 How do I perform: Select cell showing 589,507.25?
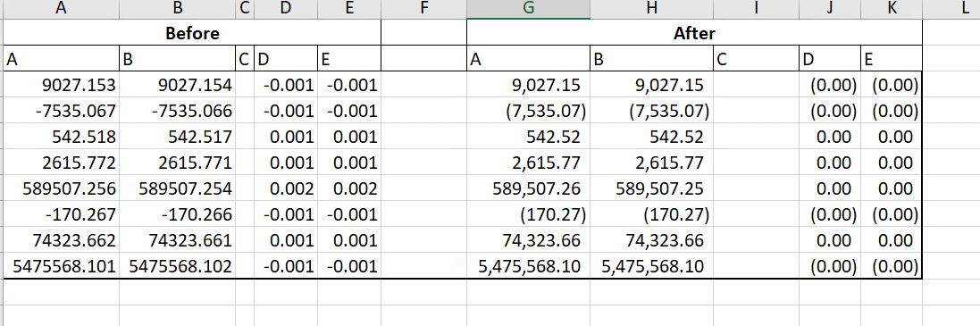[x=650, y=189]
